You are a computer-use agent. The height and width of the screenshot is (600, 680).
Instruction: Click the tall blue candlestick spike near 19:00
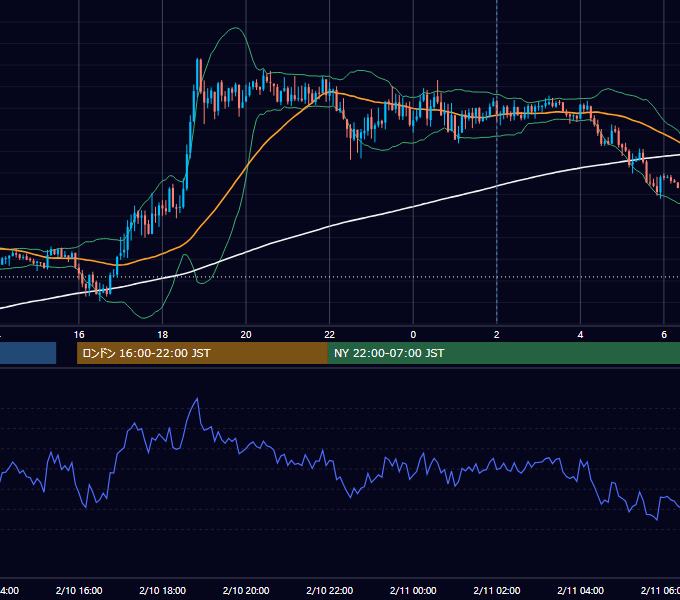tap(198, 76)
